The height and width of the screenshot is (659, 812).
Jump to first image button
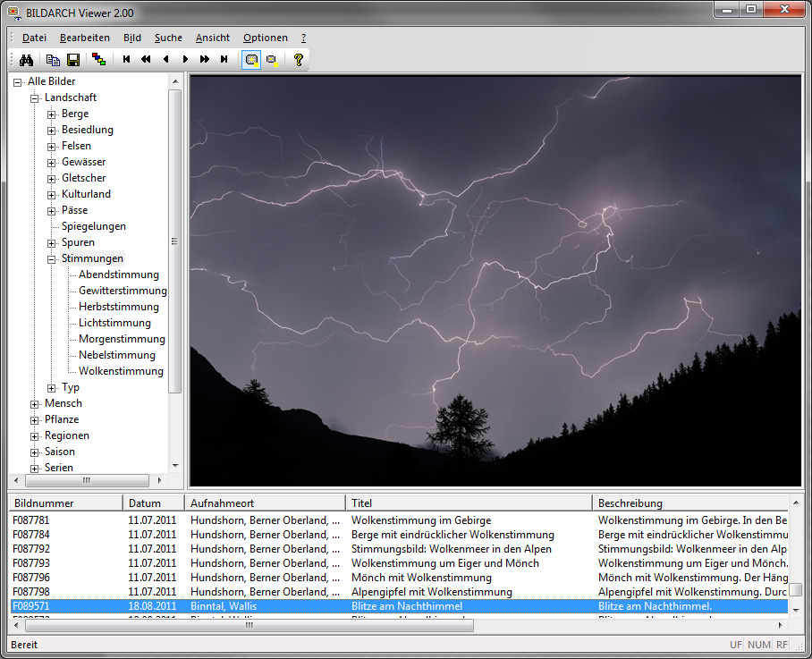coord(126,59)
